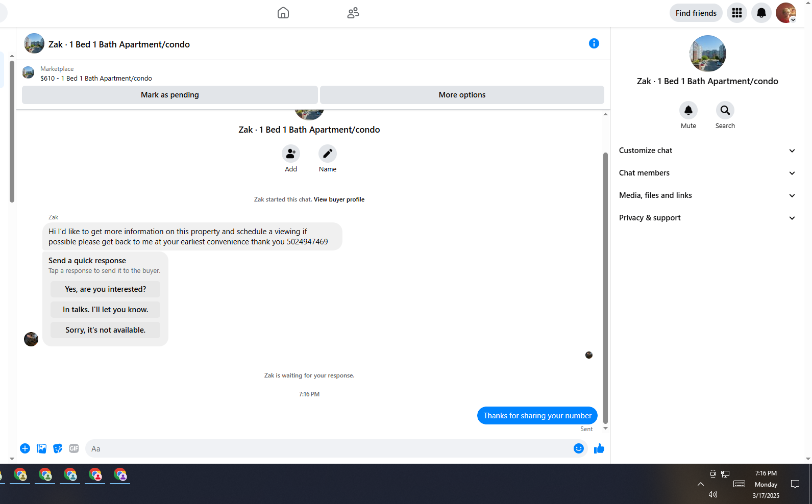Click the "Thanks for sharing your number" message
Screen dimensions: 812x504
click(x=537, y=416)
